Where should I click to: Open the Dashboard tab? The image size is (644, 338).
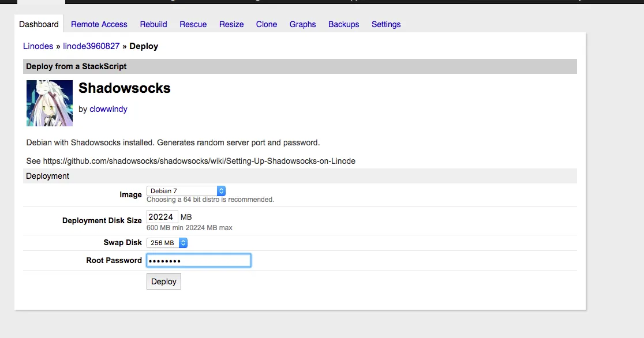(39, 24)
